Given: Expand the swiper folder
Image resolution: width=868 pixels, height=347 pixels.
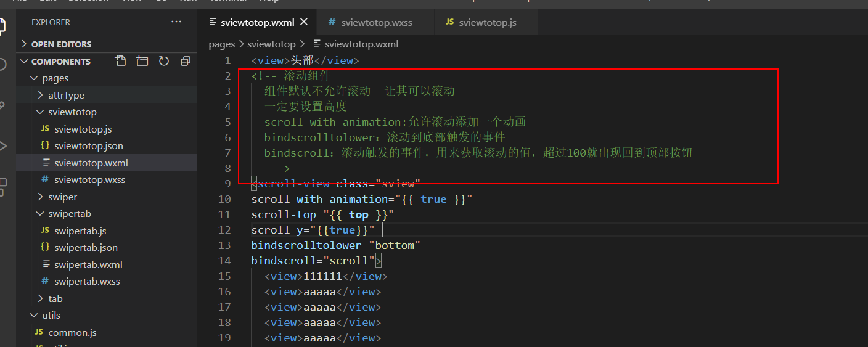Looking at the screenshot, I should point(41,197).
